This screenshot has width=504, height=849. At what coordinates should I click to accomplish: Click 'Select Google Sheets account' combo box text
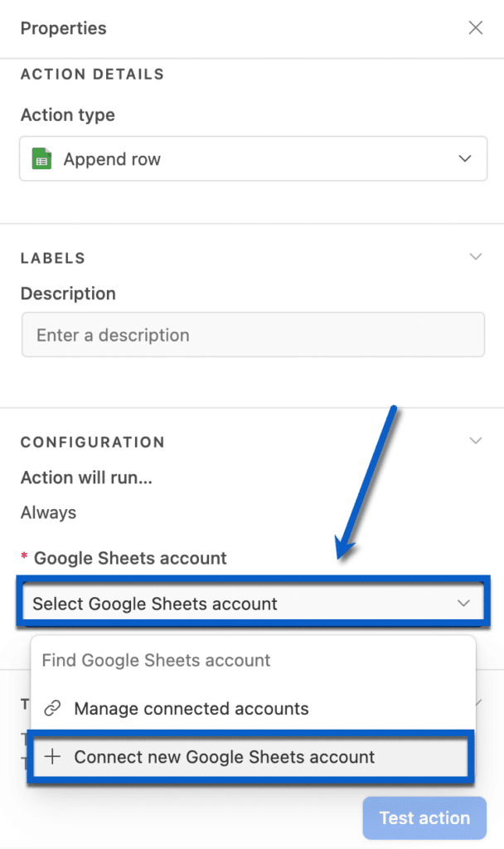(x=155, y=604)
